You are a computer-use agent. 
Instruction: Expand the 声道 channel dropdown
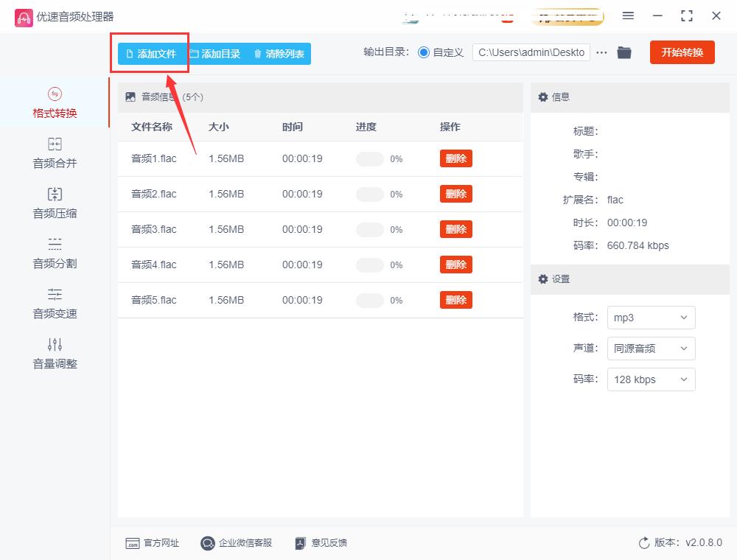(x=651, y=349)
